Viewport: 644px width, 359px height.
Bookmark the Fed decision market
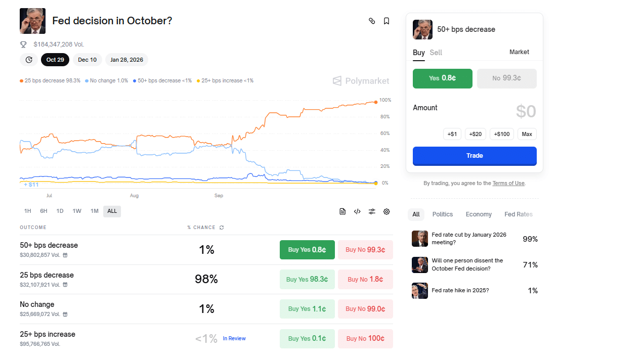click(x=386, y=21)
